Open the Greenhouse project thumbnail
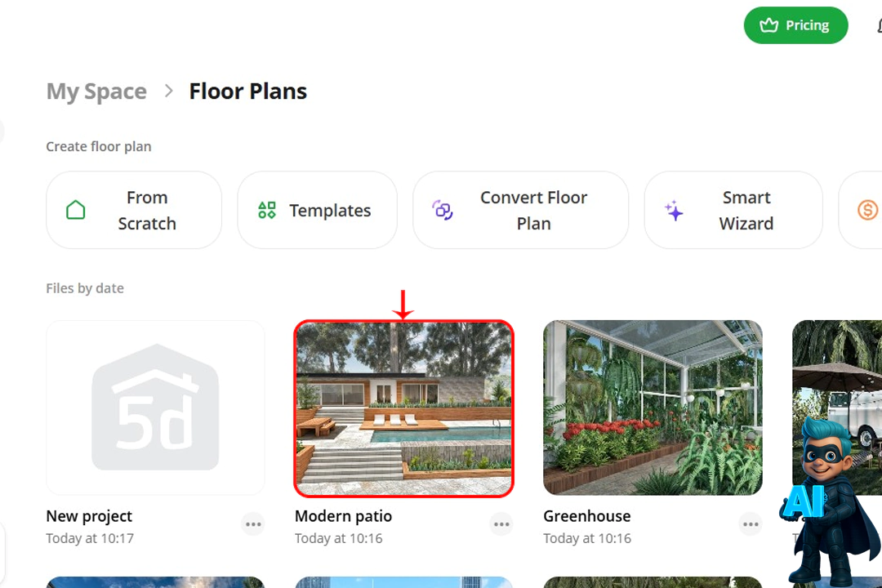Viewport: 882px width, 588px height. (x=653, y=408)
